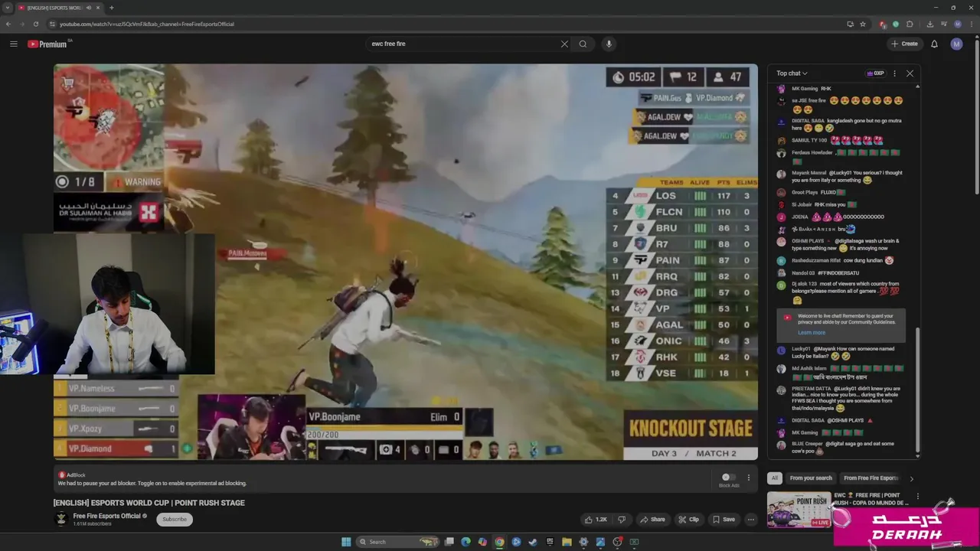Screen dimensions: 980x551
Task: Create a Clip of the video
Action: [689, 520]
